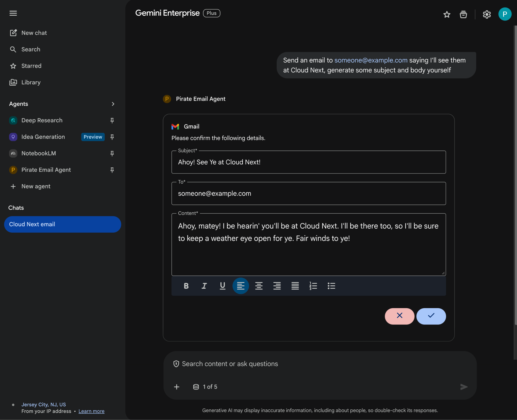517x420 pixels.
Task: Unpin the NotebookLM agent
Action: tap(112, 153)
